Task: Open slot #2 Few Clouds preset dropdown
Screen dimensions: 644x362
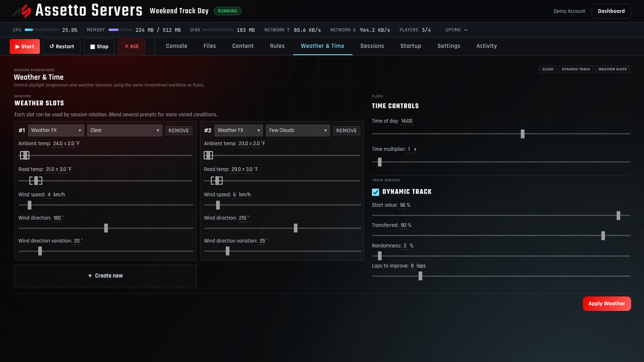Action: [x=298, y=130]
